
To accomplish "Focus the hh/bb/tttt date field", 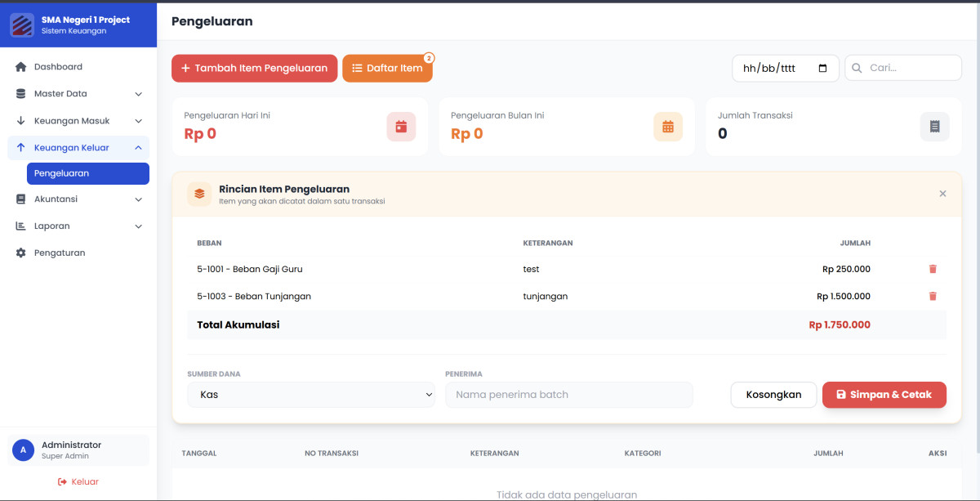I will coord(785,68).
